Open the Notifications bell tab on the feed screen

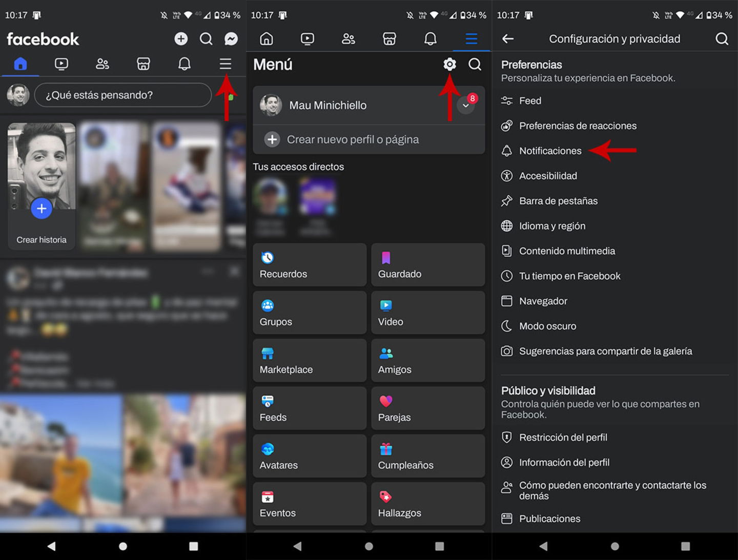184,64
